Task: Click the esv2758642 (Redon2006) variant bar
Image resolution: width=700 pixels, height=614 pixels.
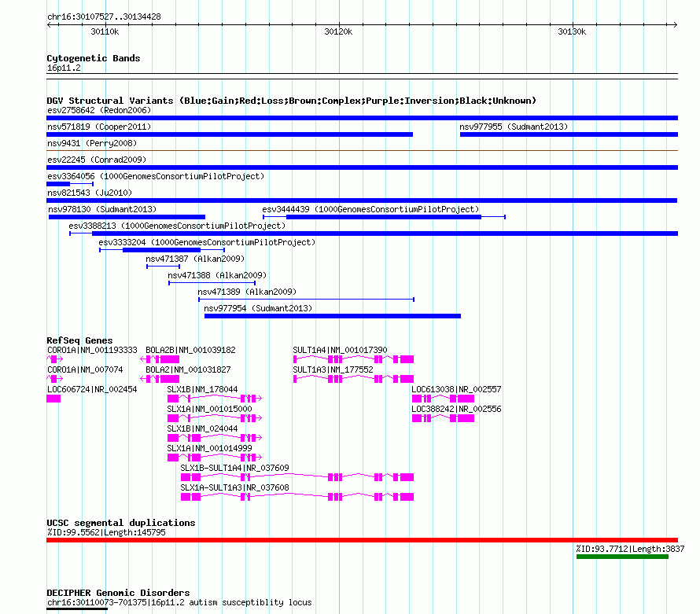Action: click(362, 118)
